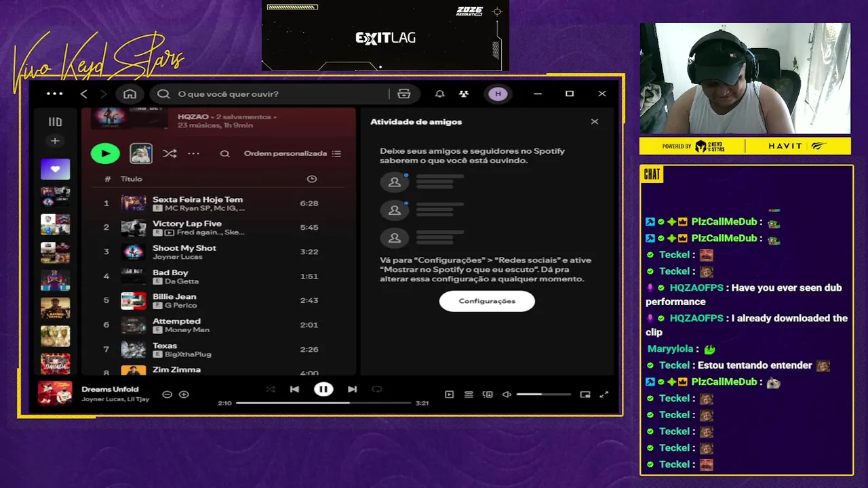Image resolution: width=868 pixels, height=488 pixels.
Task: Pause the current song
Action: pyautogui.click(x=323, y=389)
